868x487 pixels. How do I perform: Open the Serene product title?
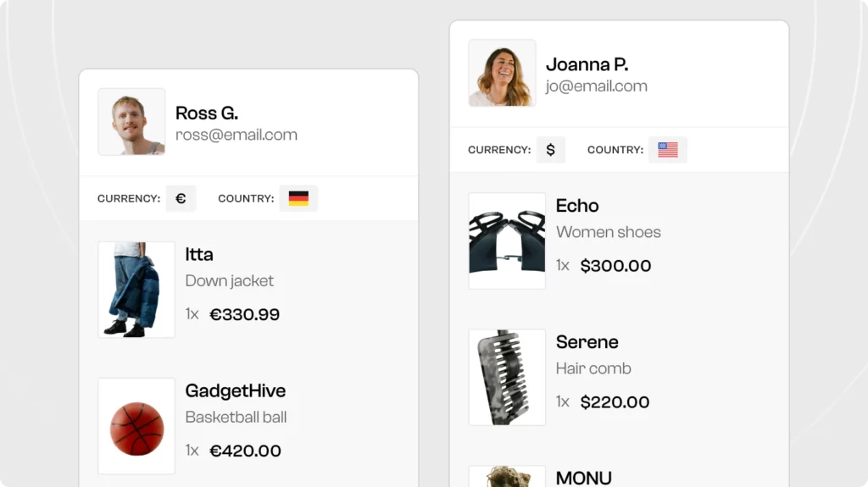[x=587, y=342]
